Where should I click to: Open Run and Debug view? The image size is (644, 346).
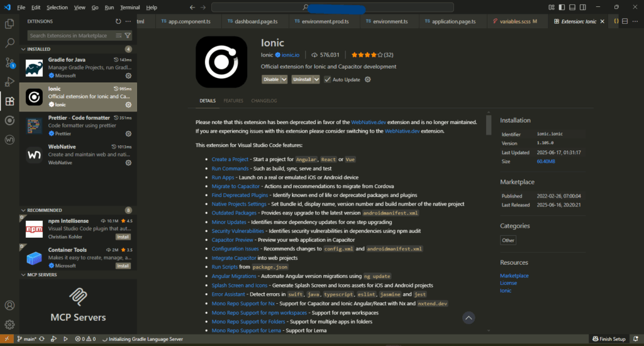pos(9,82)
